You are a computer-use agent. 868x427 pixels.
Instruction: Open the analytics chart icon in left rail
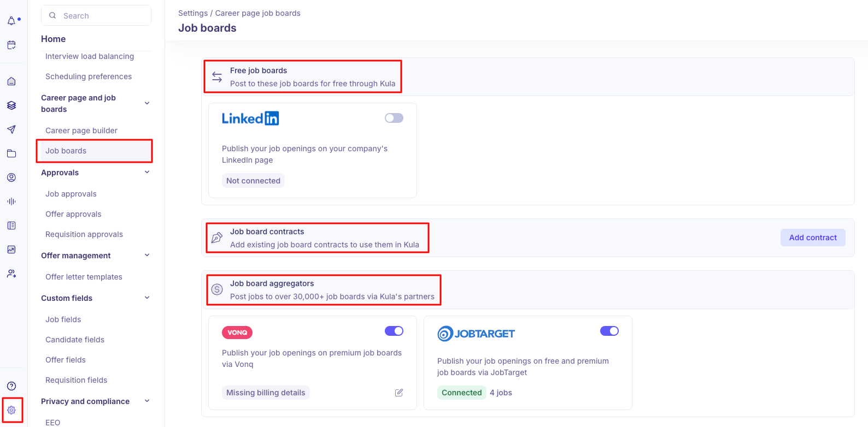click(x=11, y=250)
